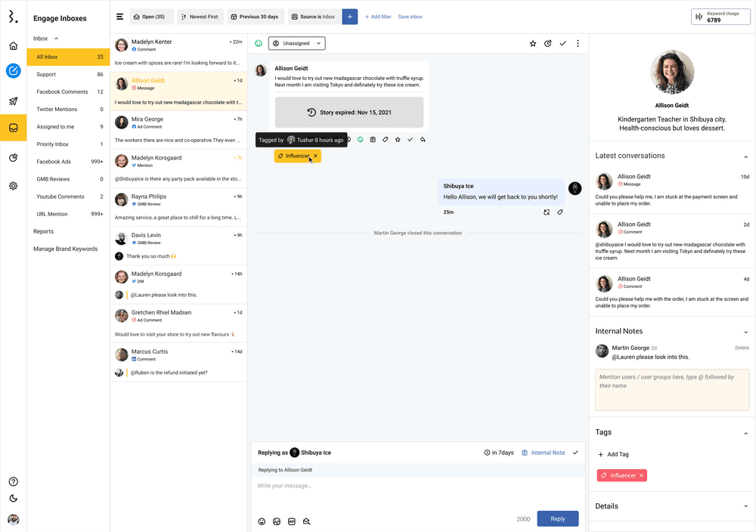Open the Home icon in left rail

[x=13, y=46]
